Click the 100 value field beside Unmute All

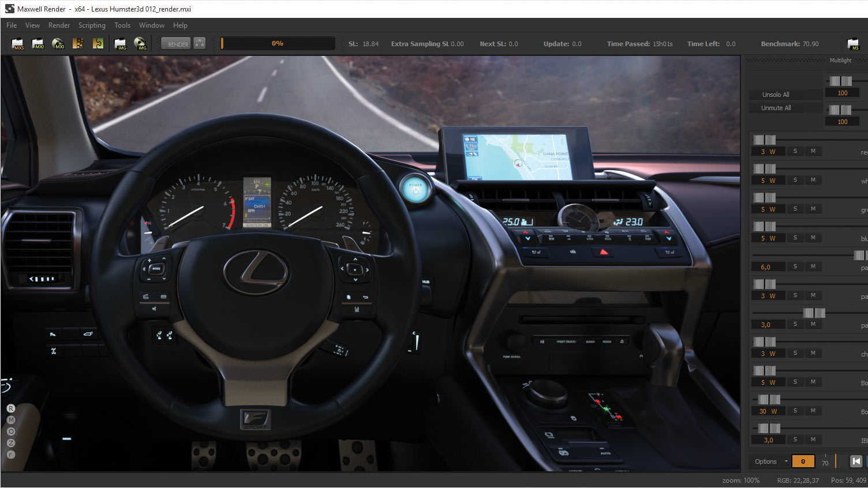843,122
